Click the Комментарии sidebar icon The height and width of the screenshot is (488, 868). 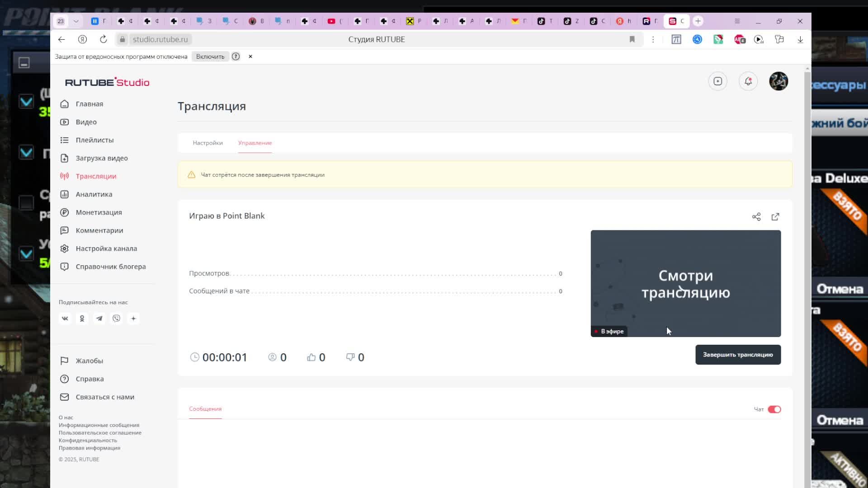[64, 230]
